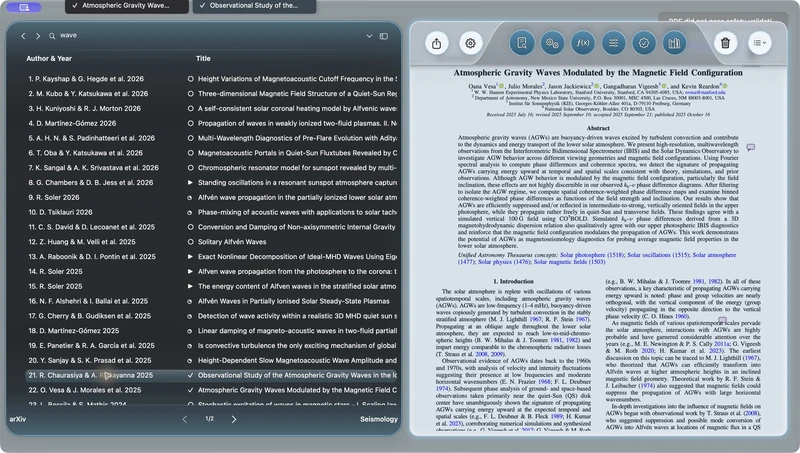Click the double-gears processing icon

coord(552,43)
